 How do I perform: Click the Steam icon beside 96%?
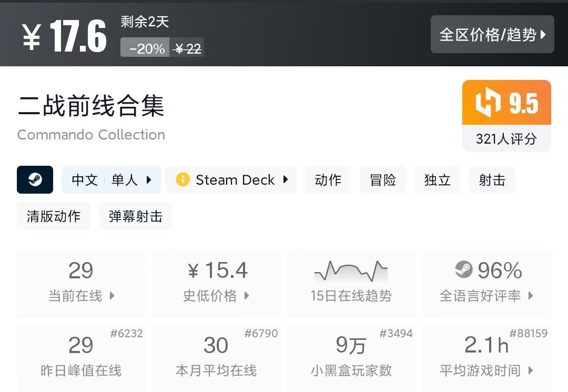[464, 270]
